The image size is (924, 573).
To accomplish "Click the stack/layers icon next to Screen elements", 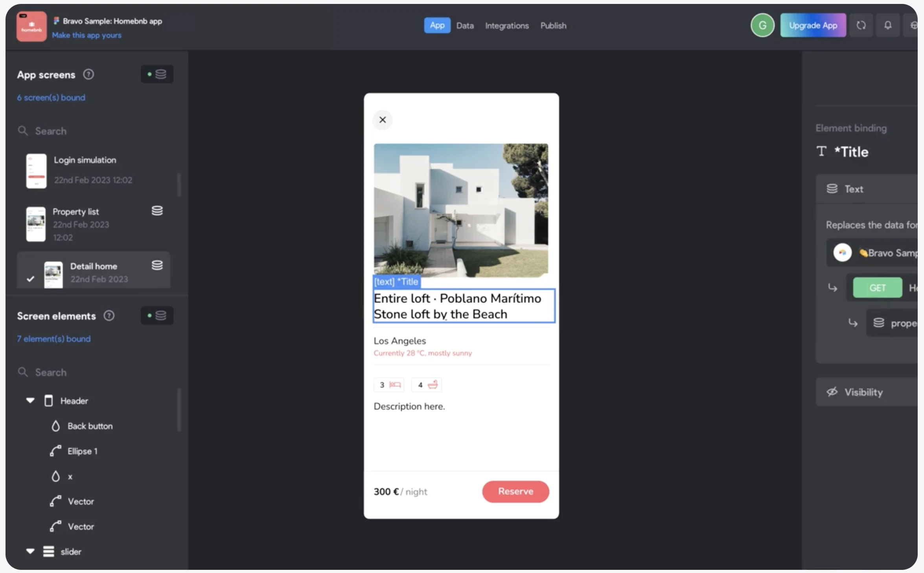I will click(160, 315).
